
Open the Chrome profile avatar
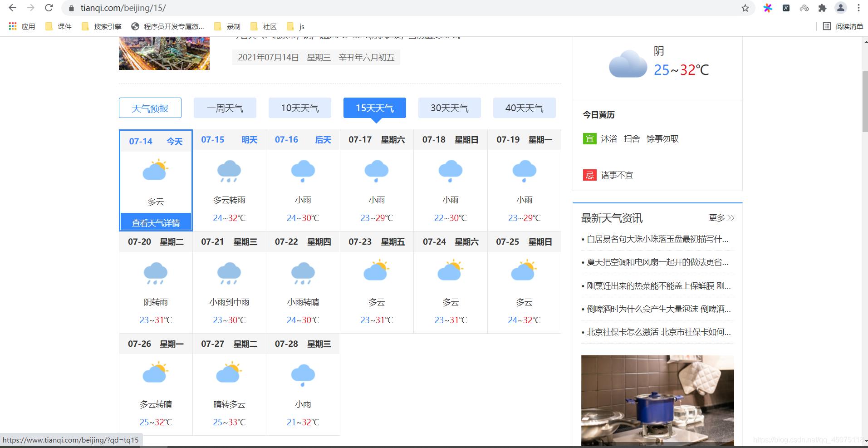(x=841, y=8)
